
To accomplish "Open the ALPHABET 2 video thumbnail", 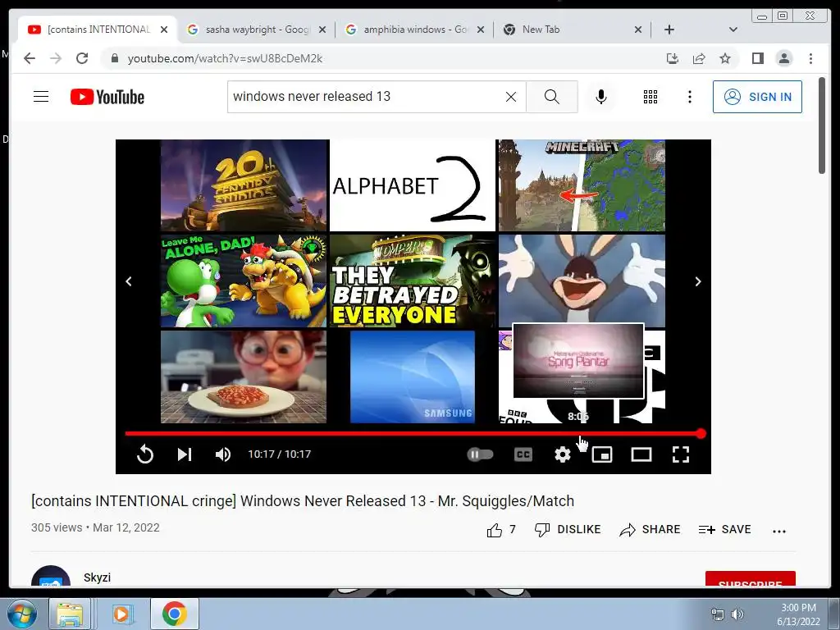I will pos(413,185).
